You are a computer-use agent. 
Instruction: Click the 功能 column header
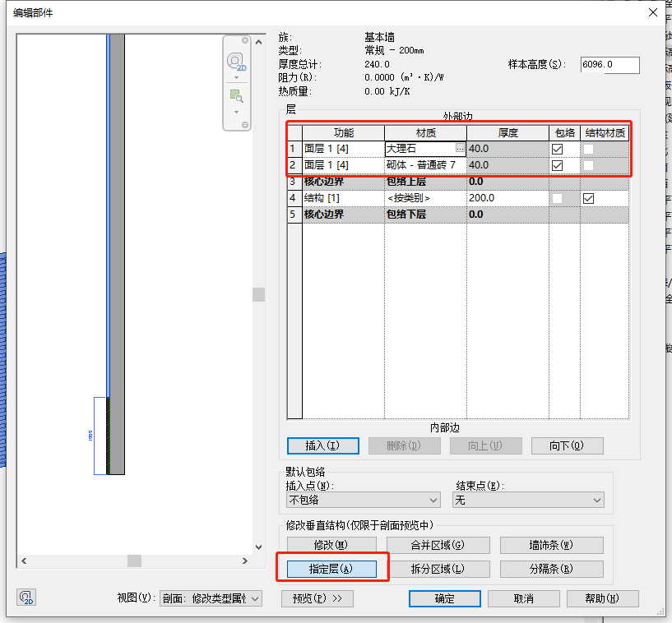(343, 132)
